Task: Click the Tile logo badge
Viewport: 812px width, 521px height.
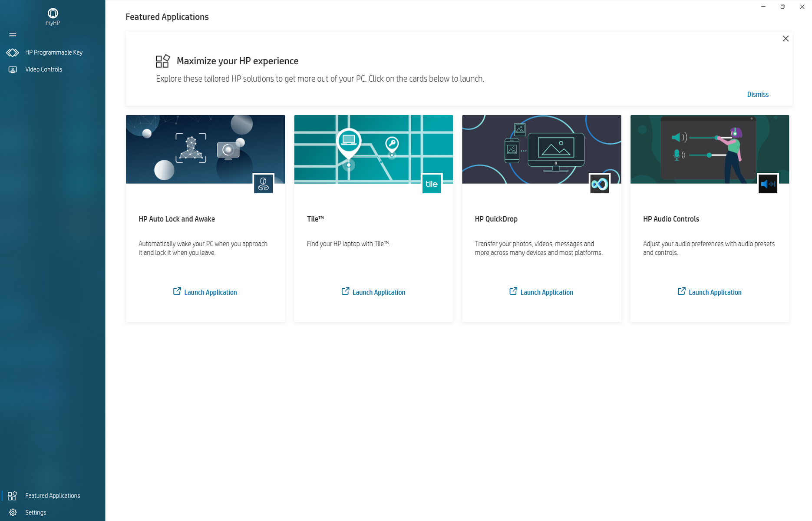Action: pos(432,184)
